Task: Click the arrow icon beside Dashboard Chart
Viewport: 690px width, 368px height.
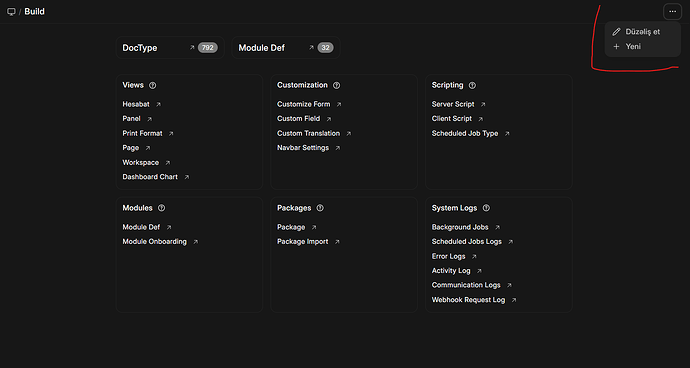Action: point(187,177)
